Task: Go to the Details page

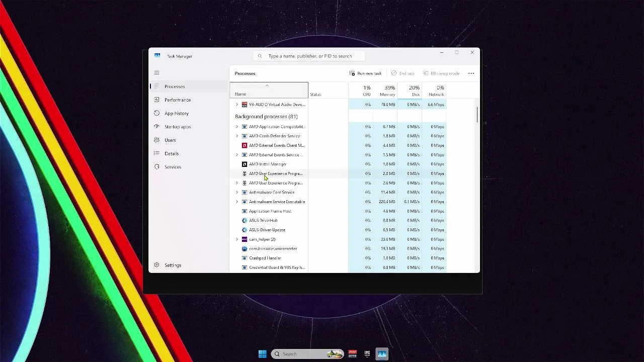Action: [189, 153]
